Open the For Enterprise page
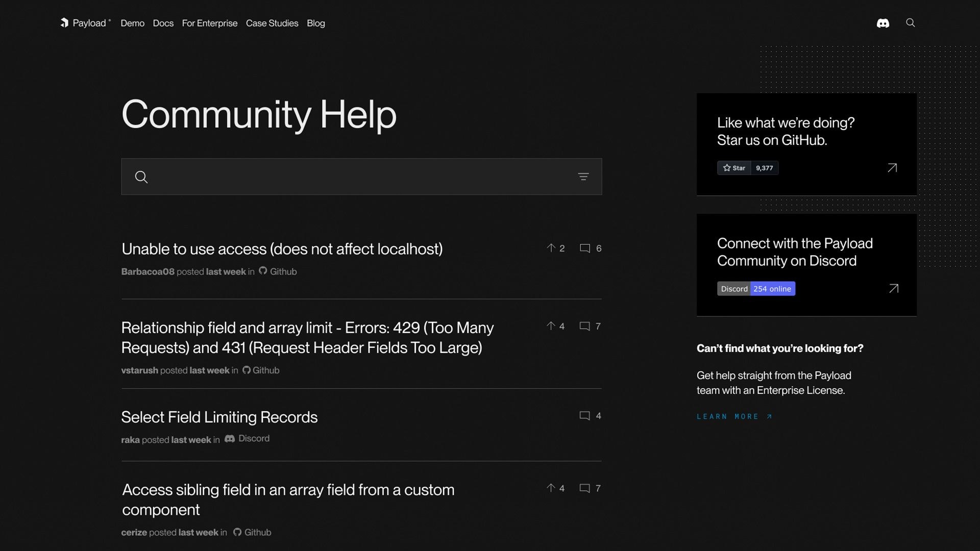The width and height of the screenshot is (980, 551). [x=210, y=23]
